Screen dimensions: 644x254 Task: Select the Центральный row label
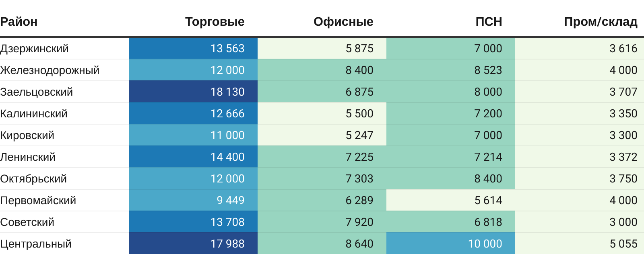36,244
